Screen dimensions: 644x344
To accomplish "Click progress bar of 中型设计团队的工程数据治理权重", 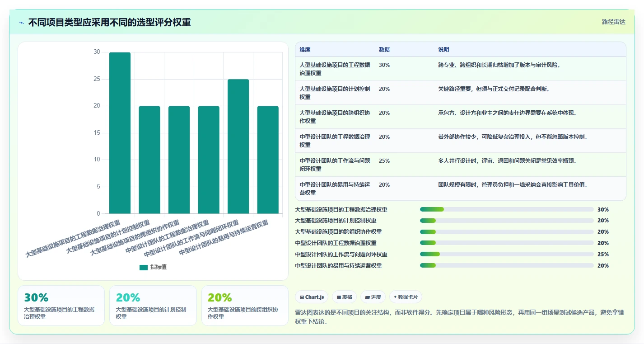I will pyautogui.click(x=507, y=243).
